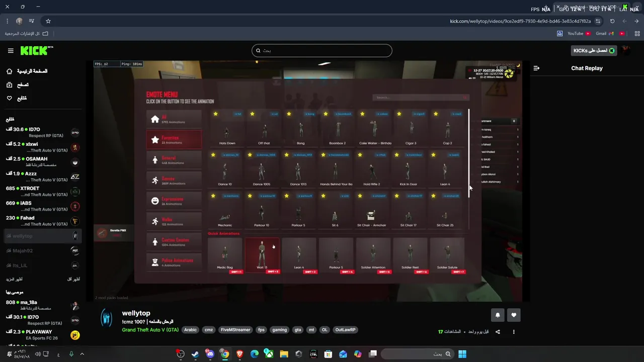Select Walks animations category
644x362 pixels.
click(174, 222)
